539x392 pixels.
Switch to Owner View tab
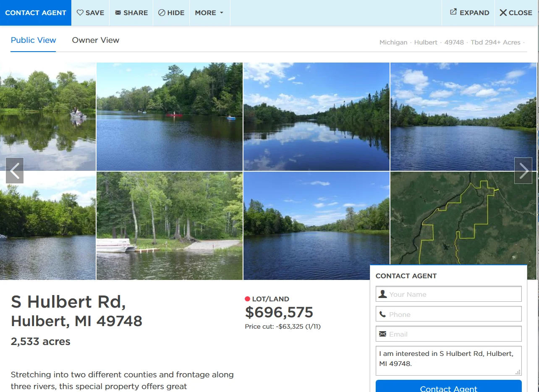coord(96,40)
